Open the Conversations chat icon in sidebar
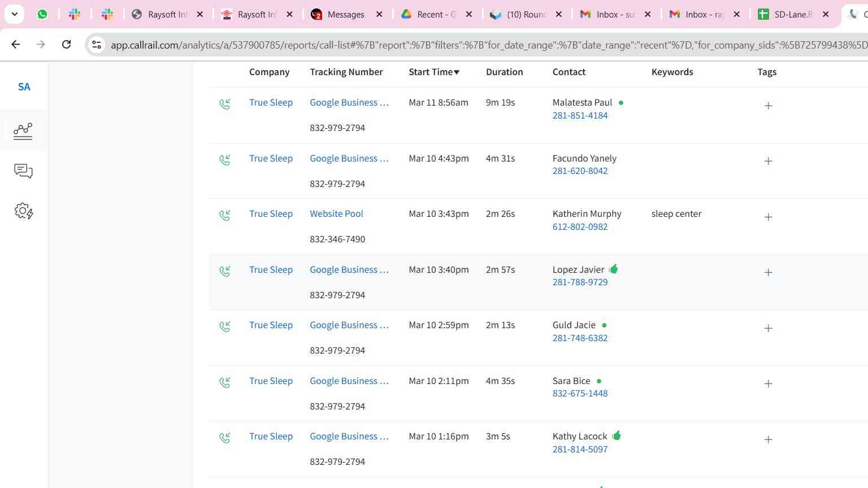The width and height of the screenshot is (868, 488). tap(23, 171)
